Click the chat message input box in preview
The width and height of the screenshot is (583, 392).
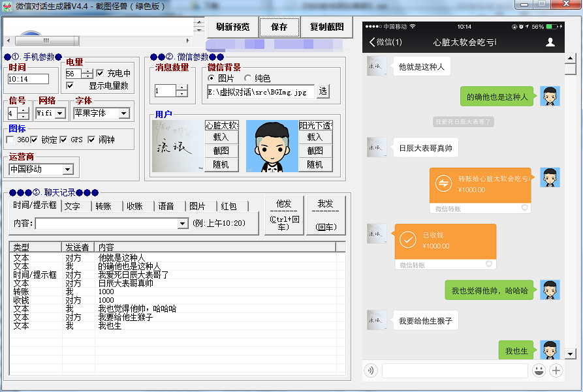[x=455, y=370]
